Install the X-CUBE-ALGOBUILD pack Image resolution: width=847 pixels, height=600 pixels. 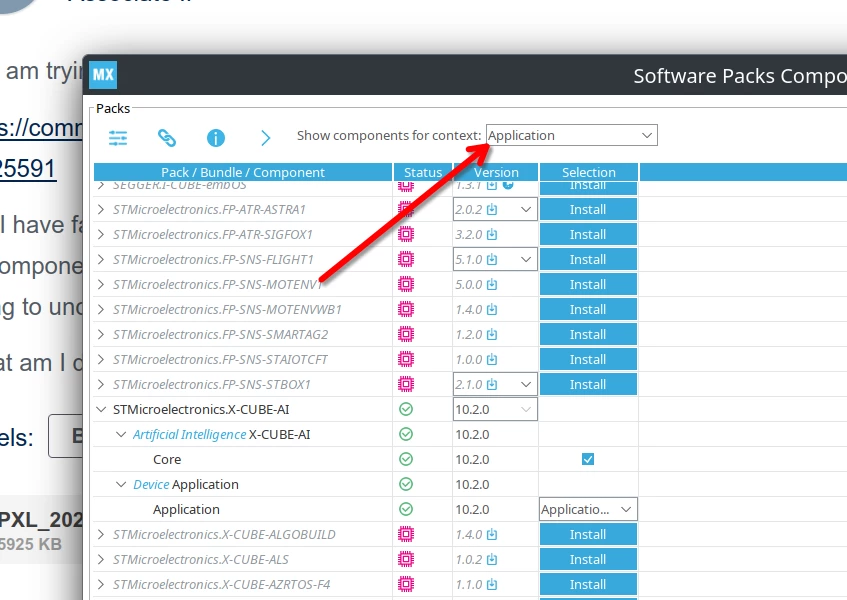click(588, 535)
